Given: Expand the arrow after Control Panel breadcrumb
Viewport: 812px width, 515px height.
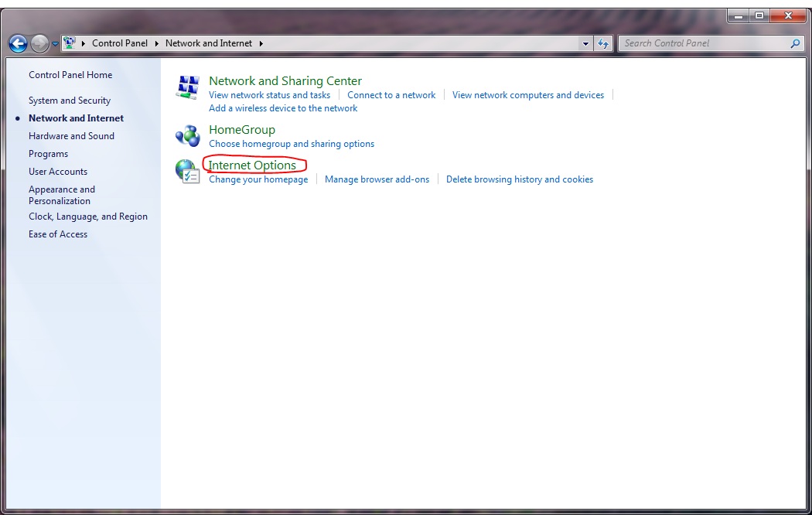Looking at the screenshot, I should pyautogui.click(x=156, y=43).
